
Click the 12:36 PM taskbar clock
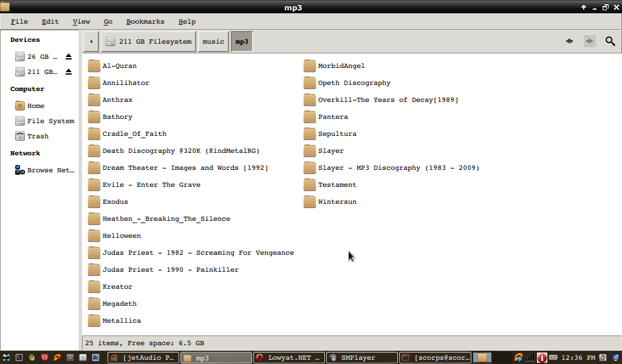(578, 358)
